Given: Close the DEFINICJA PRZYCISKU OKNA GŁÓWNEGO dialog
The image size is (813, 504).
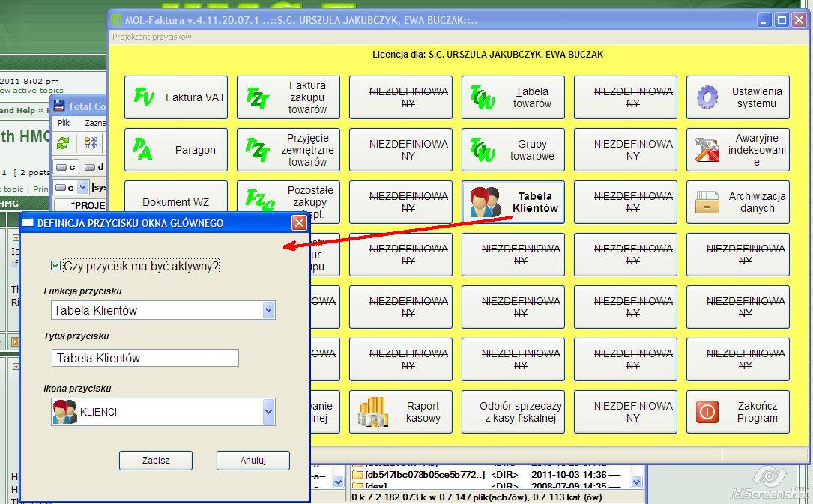Looking at the screenshot, I should click(299, 222).
